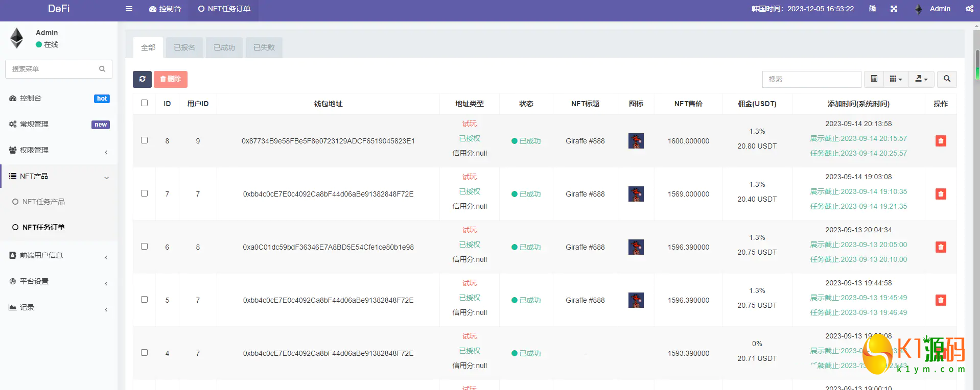Screen dimensions: 980x390
Task: Expand 权限管理 sidebar menu
Action: coord(59,150)
